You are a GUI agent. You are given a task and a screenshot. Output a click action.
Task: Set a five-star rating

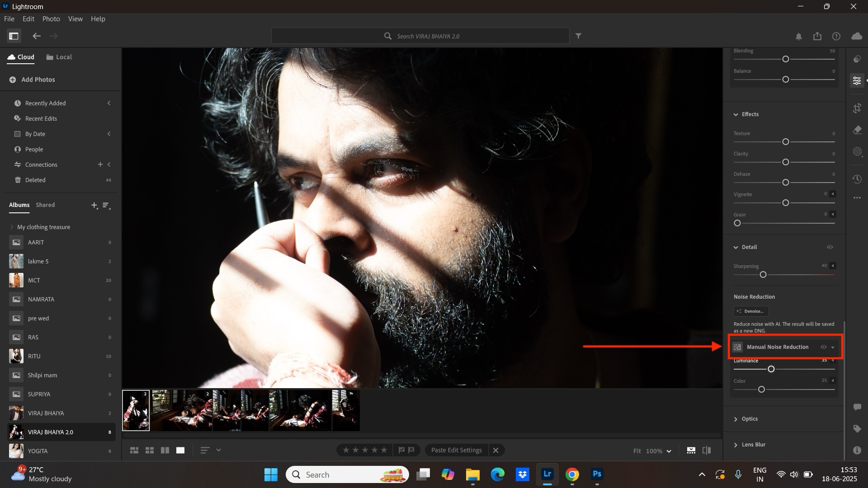(x=384, y=450)
